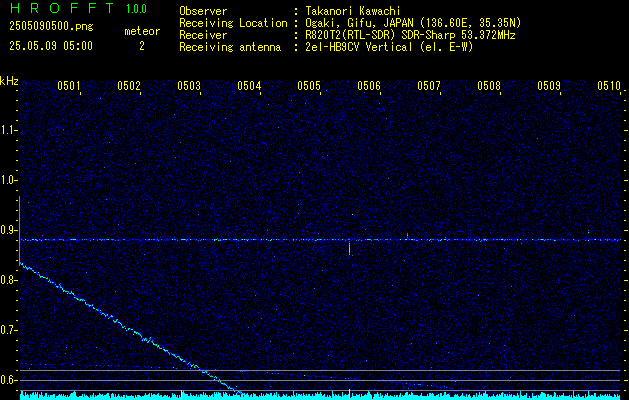Click the 0509 time marker

(549, 85)
